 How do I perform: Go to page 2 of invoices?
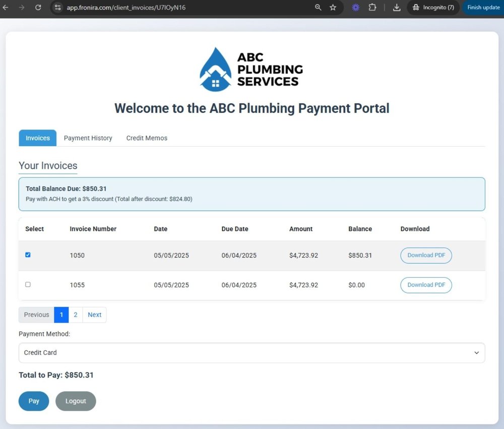76,315
